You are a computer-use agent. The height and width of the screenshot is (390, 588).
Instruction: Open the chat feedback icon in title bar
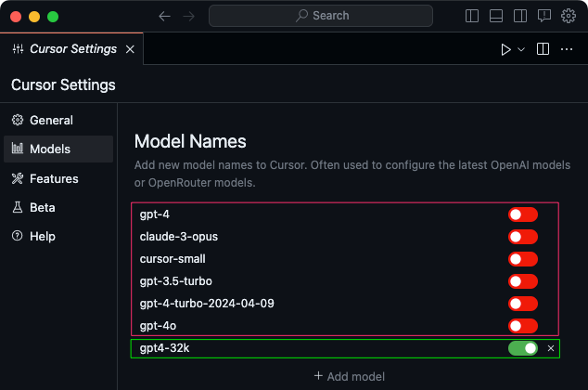(544, 16)
